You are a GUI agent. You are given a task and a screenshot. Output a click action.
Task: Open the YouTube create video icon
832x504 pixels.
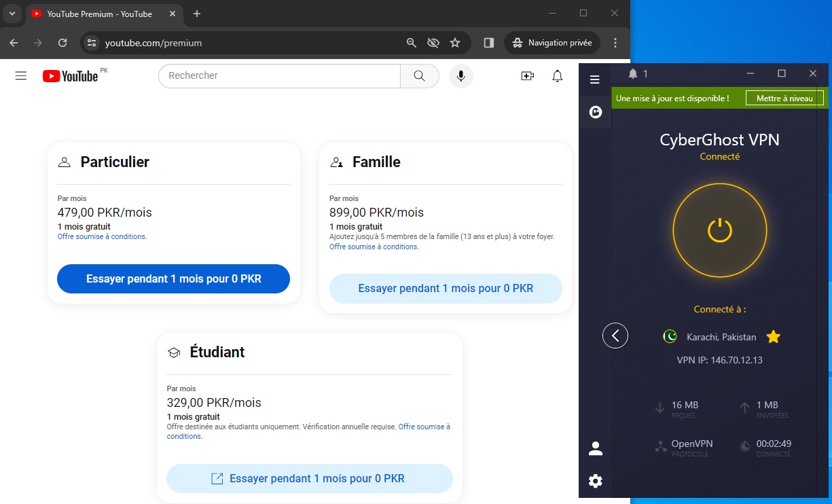[x=527, y=76]
